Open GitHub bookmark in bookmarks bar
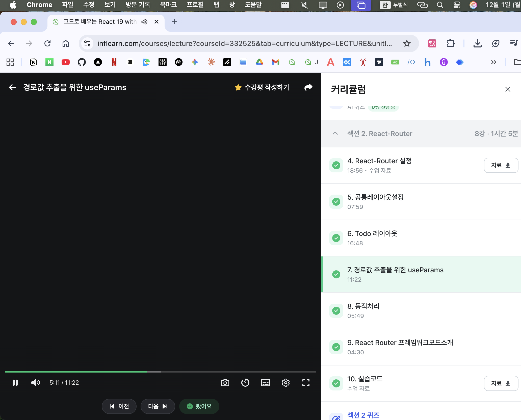 82,62
